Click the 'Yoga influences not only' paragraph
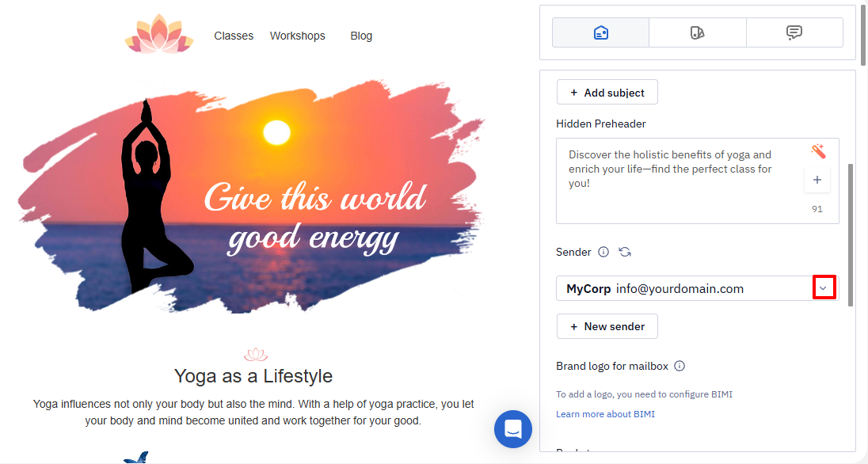 pyautogui.click(x=253, y=413)
